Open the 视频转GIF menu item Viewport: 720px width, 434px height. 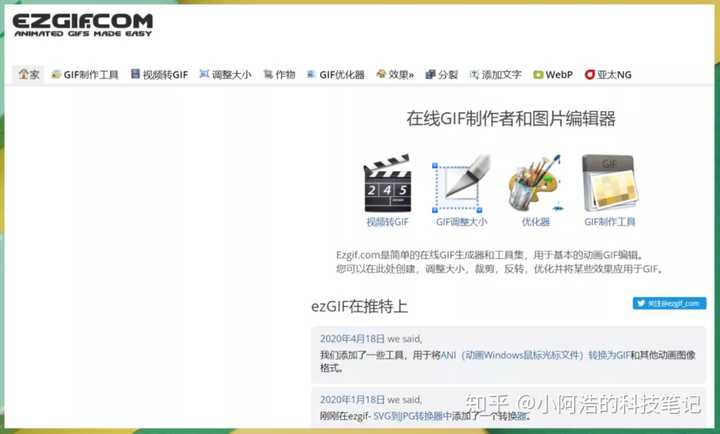(x=160, y=74)
